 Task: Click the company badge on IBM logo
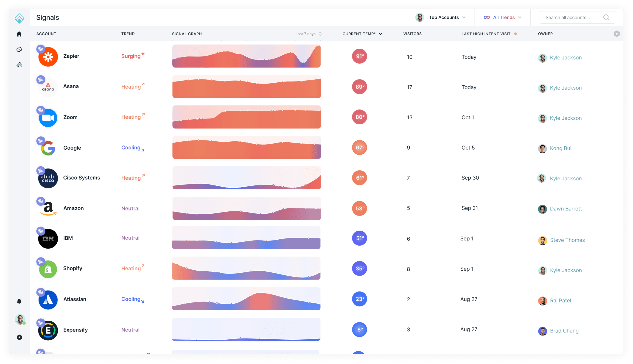[41, 231]
